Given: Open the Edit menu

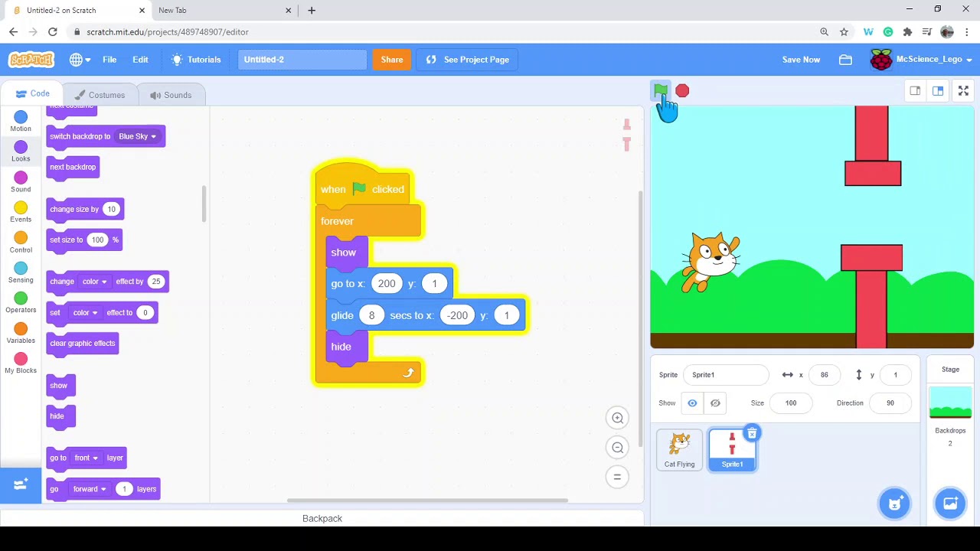Looking at the screenshot, I should [140, 59].
